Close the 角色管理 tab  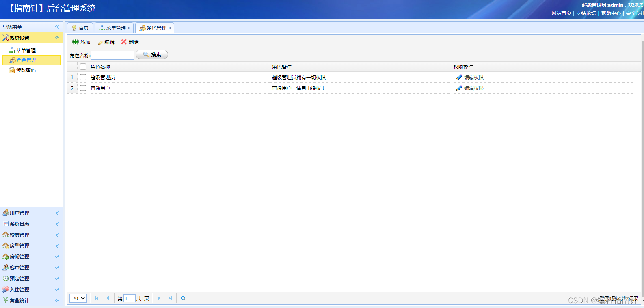[x=170, y=28]
